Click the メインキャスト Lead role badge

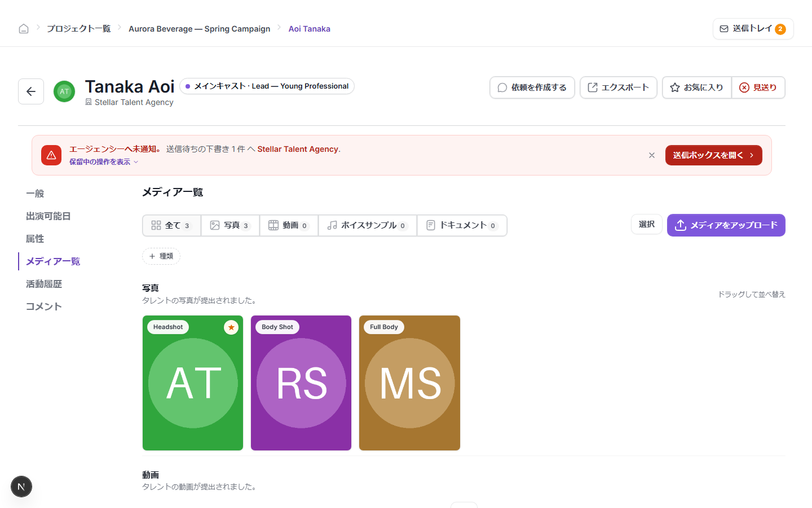pyautogui.click(x=267, y=86)
